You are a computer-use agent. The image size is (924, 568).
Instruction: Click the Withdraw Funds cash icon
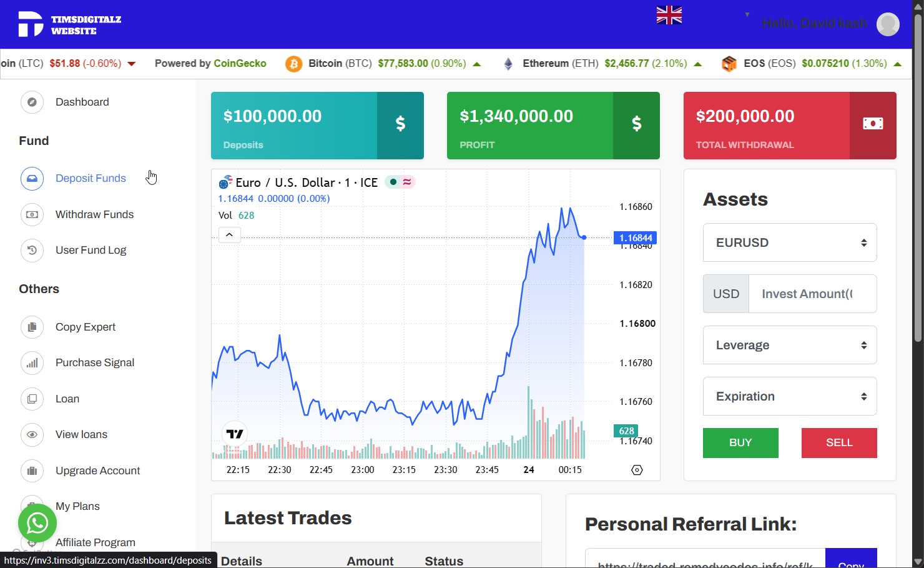(32, 214)
